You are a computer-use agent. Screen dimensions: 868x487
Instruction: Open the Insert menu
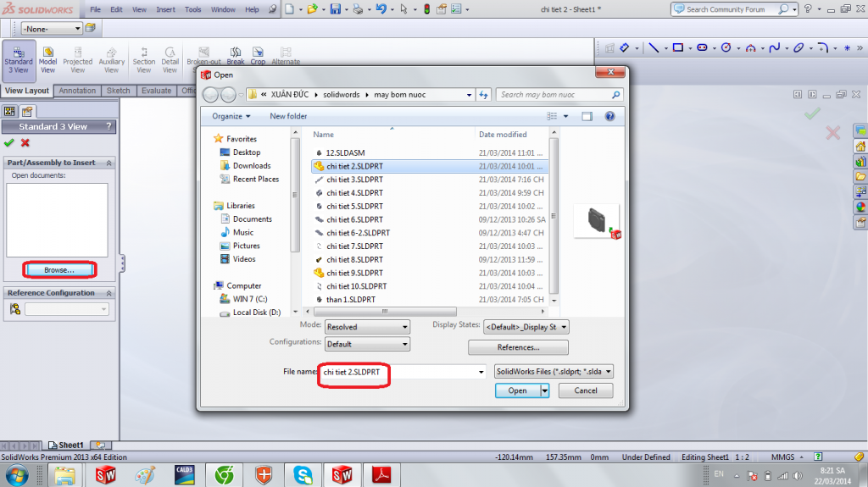pos(165,9)
